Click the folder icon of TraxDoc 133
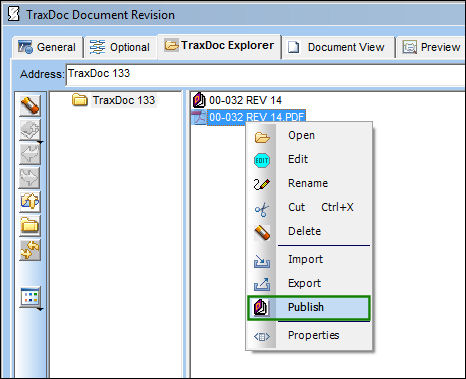Image resolution: width=466 pixels, height=379 pixels. tap(80, 99)
